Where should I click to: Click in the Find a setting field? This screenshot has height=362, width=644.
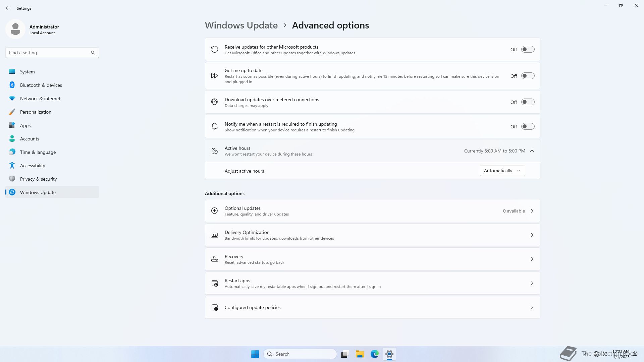pos(52,53)
